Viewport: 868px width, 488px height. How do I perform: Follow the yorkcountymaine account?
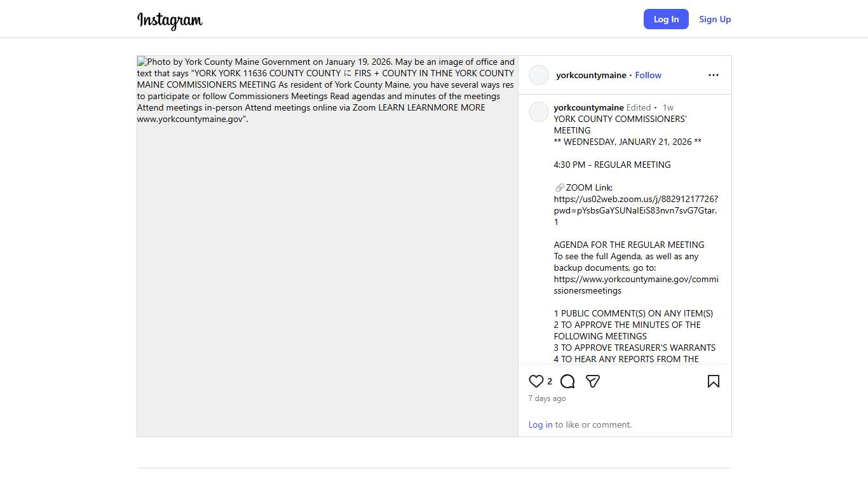(x=648, y=75)
